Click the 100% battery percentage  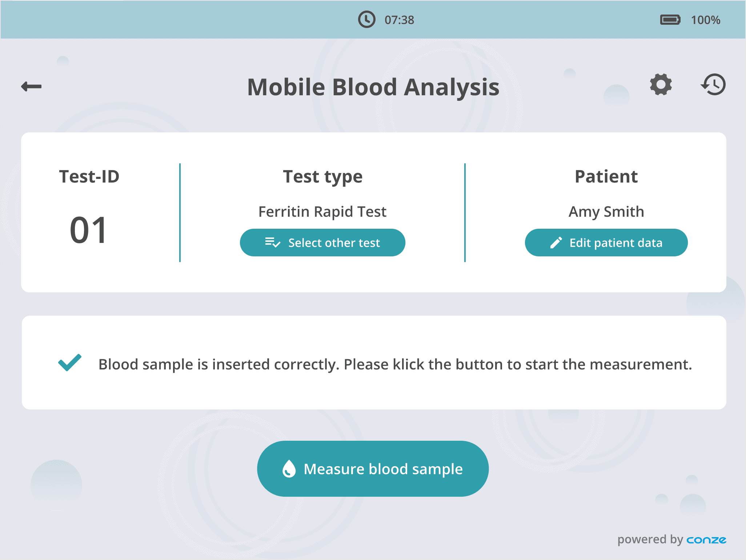pyautogui.click(x=705, y=20)
